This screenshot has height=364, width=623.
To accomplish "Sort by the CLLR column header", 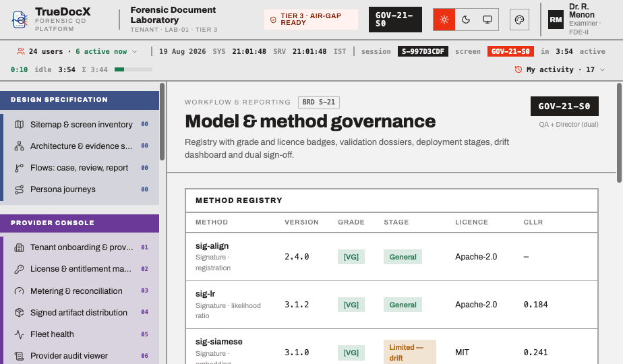I will [x=533, y=222].
